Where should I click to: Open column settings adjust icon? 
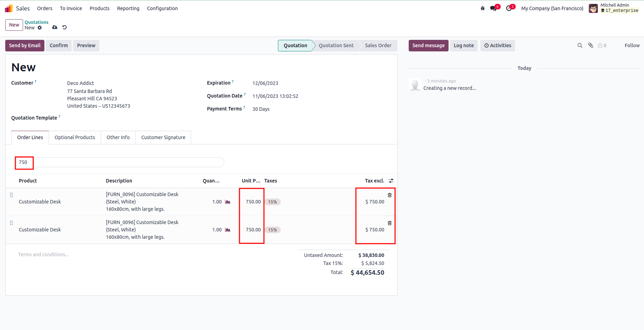pos(391,181)
